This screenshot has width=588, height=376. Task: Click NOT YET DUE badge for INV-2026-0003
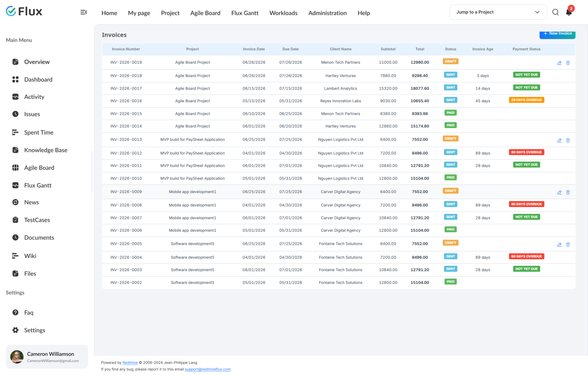pos(526,269)
